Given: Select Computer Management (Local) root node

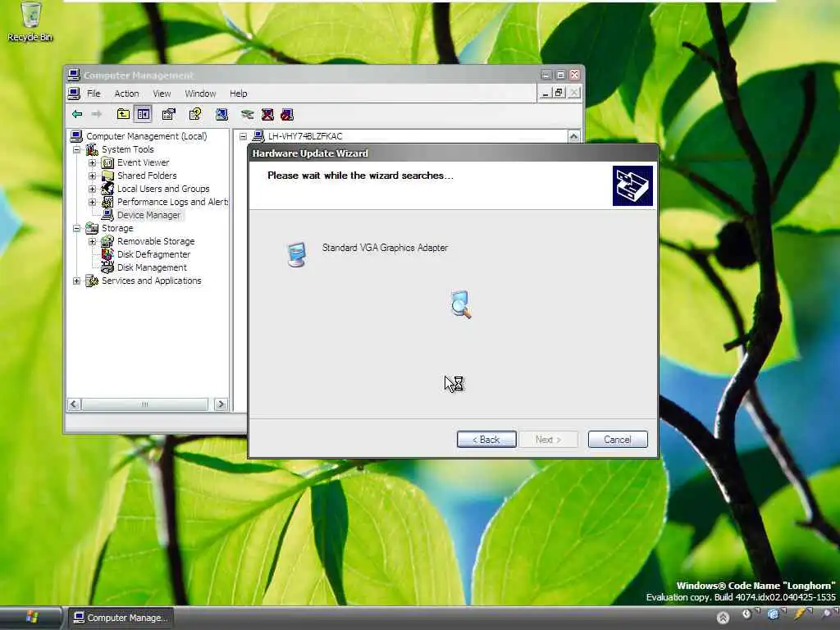Looking at the screenshot, I should (146, 136).
